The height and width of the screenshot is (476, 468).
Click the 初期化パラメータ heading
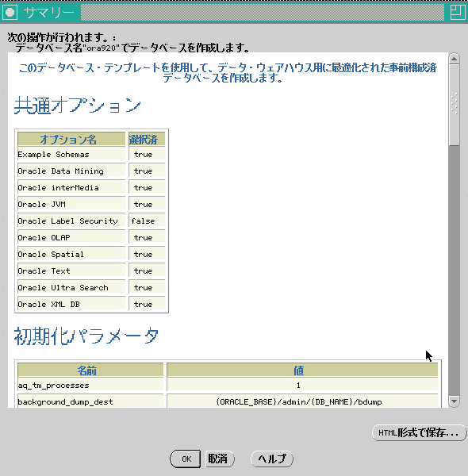86,336
